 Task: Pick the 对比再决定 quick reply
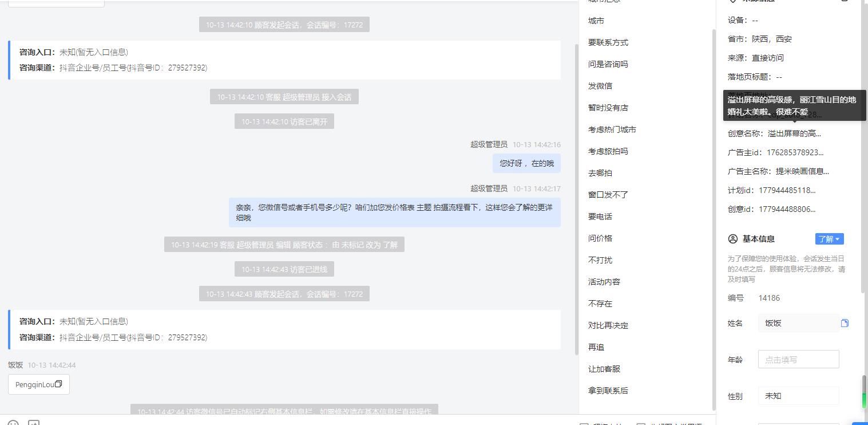click(x=608, y=325)
